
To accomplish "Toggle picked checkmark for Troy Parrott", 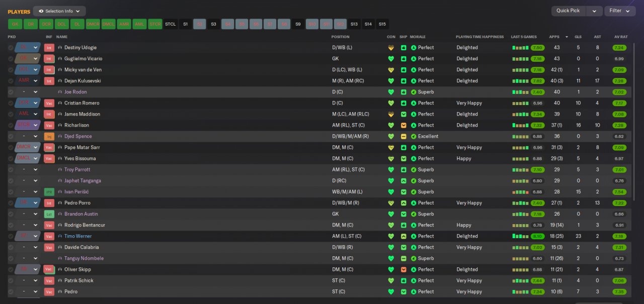I will 11,170.
